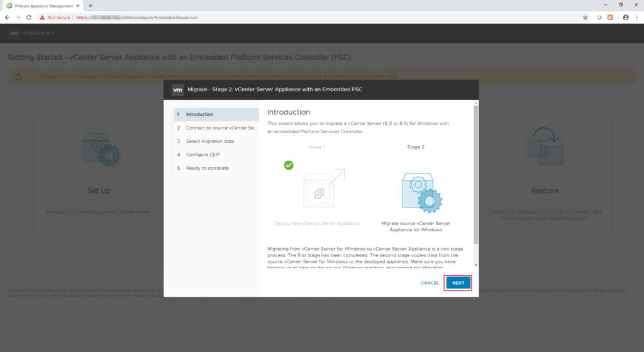The width and height of the screenshot is (644, 352).
Task: Click the wizard scrollbar up arrow
Action: pos(476,103)
